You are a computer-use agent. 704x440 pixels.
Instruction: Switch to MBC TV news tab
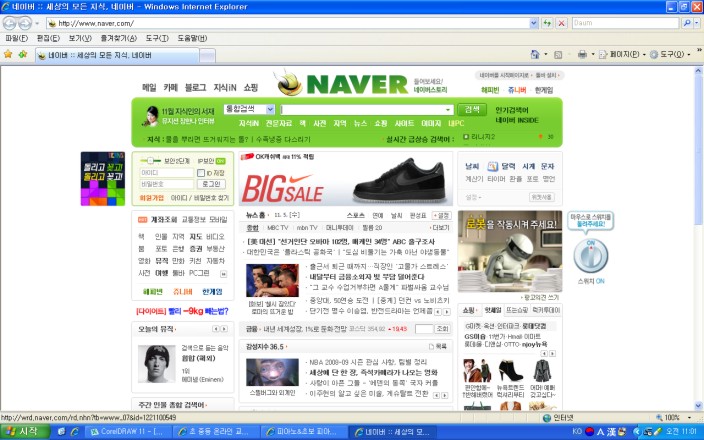pos(277,228)
